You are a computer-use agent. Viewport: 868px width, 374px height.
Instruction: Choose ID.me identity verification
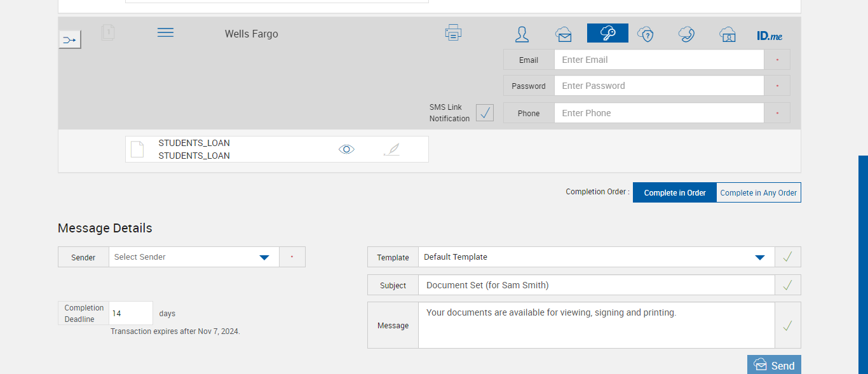pos(770,36)
